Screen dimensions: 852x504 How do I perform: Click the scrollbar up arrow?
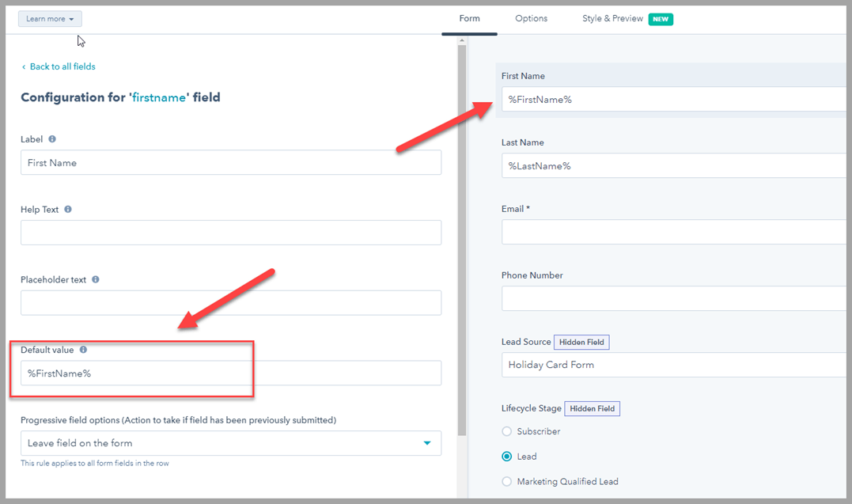pyautogui.click(x=462, y=40)
